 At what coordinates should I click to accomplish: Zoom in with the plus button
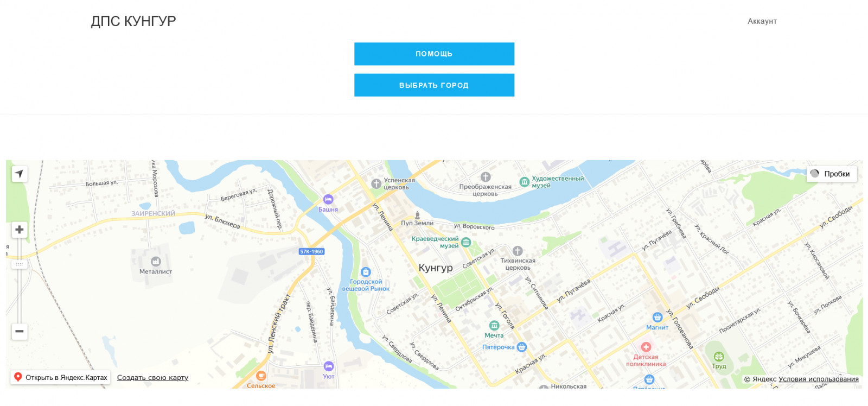coord(20,230)
